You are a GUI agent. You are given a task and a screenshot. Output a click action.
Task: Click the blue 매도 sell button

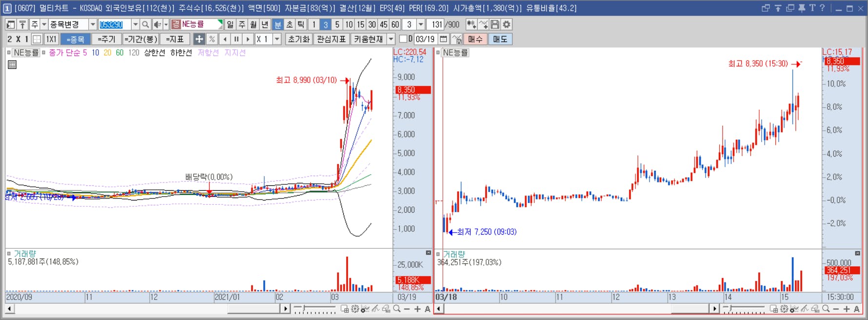click(x=500, y=39)
